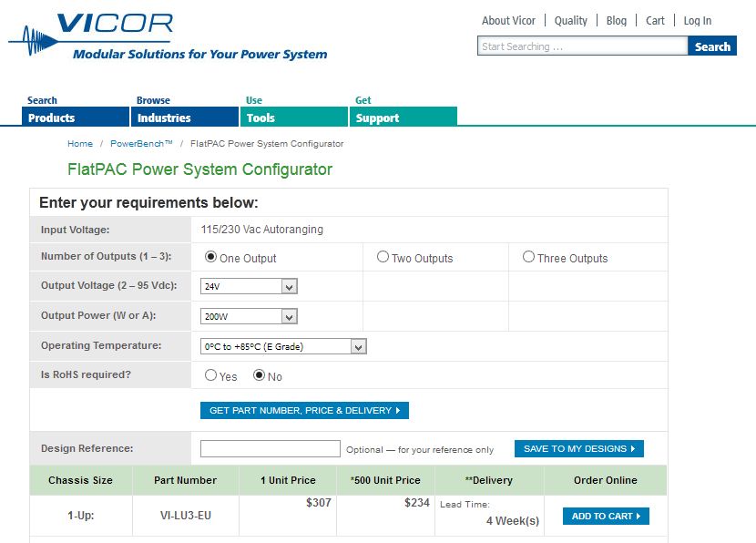Focus the Start Searching input field

tap(582, 46)
